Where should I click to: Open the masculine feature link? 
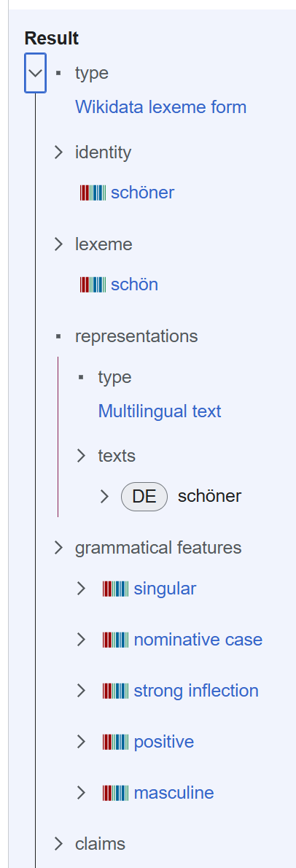pos(174,793)
